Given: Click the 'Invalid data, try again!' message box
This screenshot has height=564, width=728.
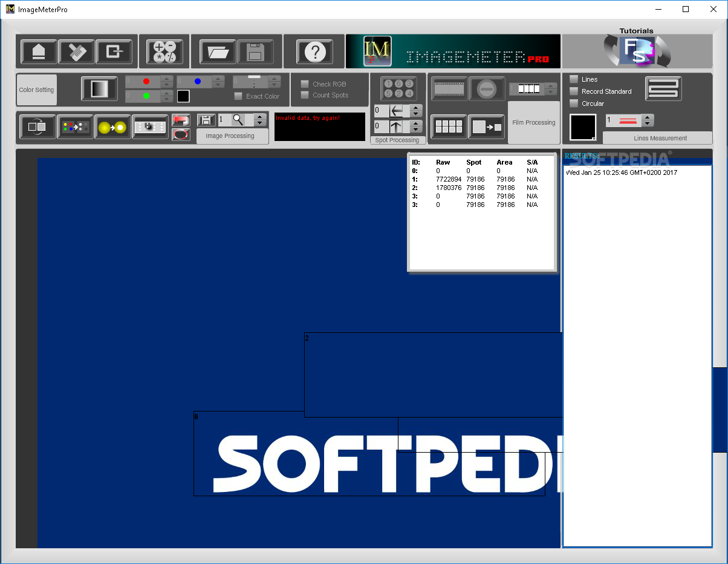Looking at the screenshot, I should pyautogui.click(x=320, y=126).
